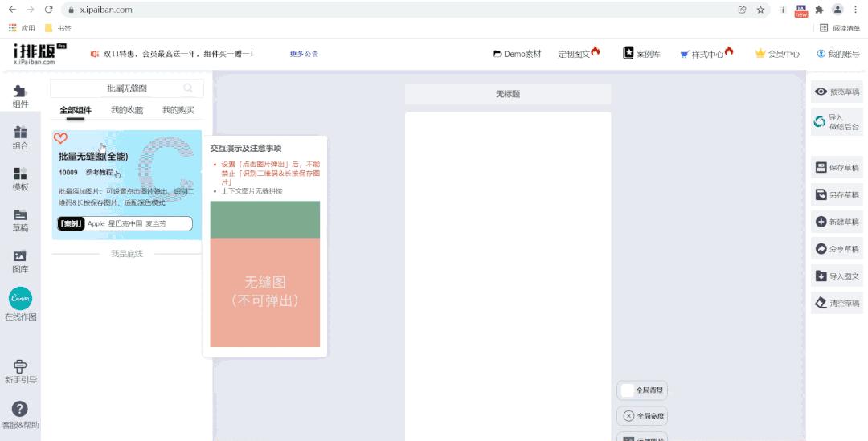Image resolution: width=868 pixels, height=441 pixels.
Task: Click the 案例 Apple 星巴克中国 麦当劳 bar
Action: [x=125, y=223]
